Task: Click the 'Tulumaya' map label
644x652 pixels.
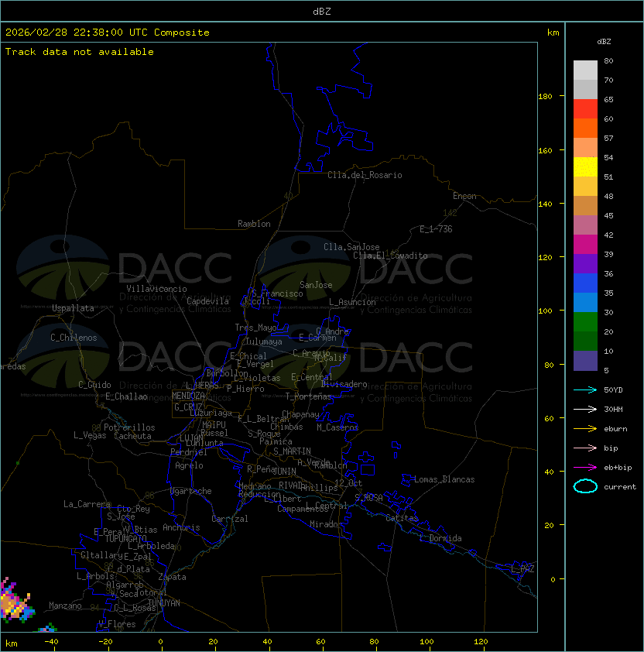Action: (264, 341)
